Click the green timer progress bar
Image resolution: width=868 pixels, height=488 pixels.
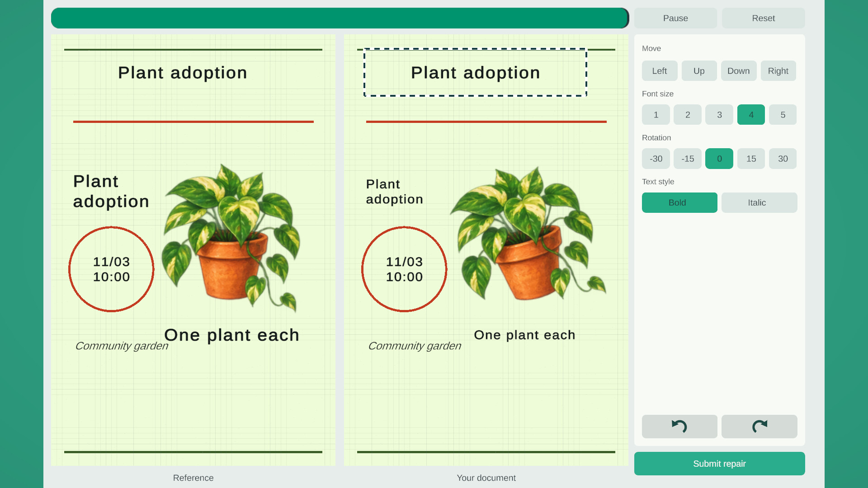pyautogui.click(x=340, y=18)
